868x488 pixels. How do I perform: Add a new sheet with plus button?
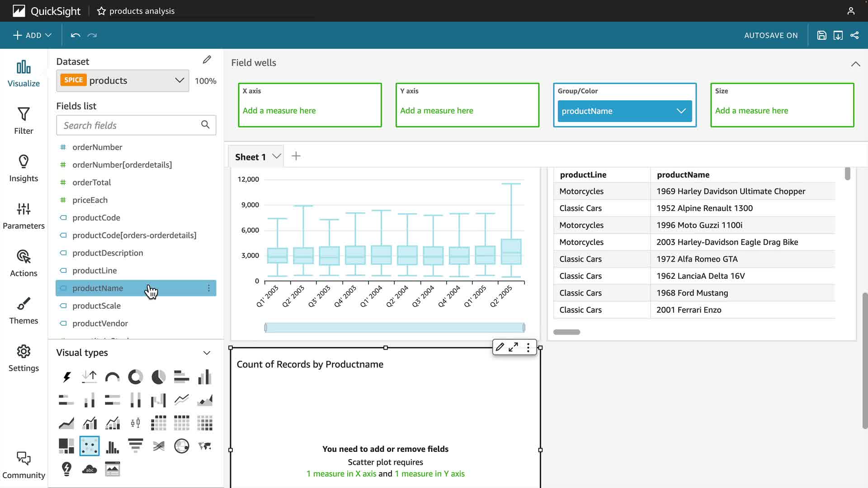[x=296, y=156]
